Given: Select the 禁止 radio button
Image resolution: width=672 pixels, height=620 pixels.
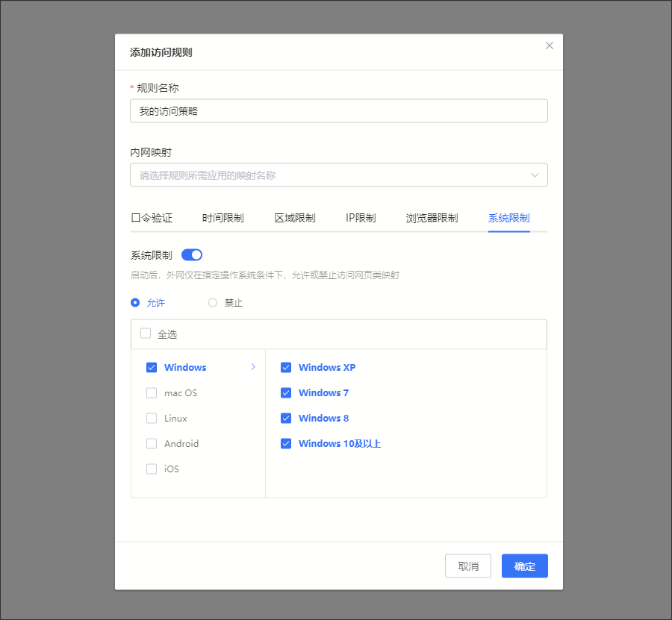Looking at the screenshot, I should click(213, 303).
